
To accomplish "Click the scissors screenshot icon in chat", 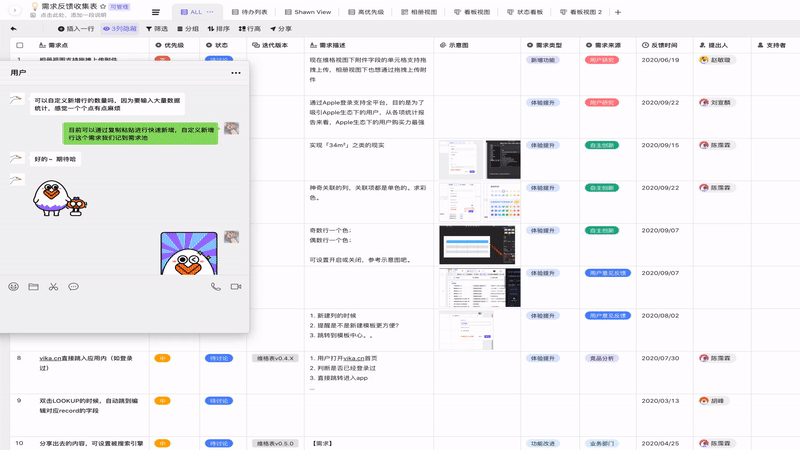I will [x=54, y=287].
